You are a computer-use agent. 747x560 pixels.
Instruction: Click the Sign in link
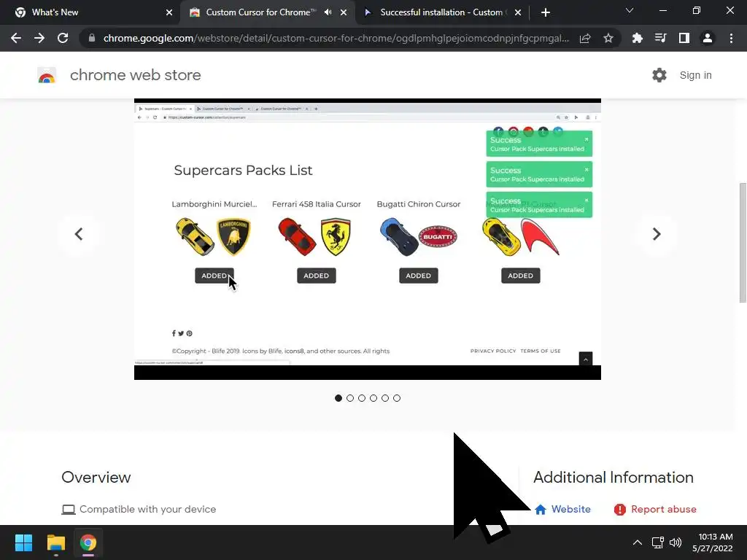[x=695, y=75]
